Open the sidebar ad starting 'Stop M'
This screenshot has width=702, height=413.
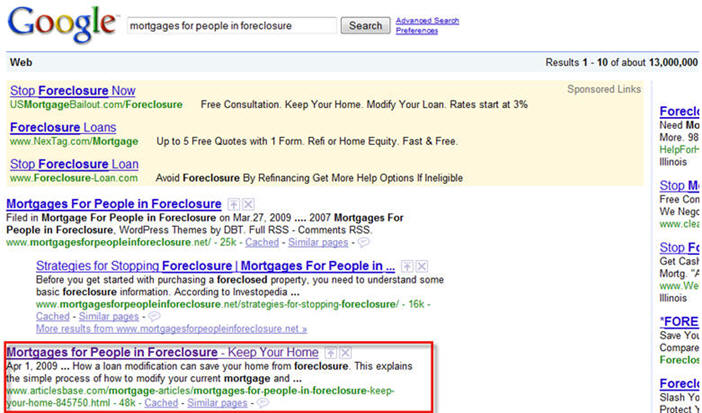pyautogui.click(x=679, y=185)
